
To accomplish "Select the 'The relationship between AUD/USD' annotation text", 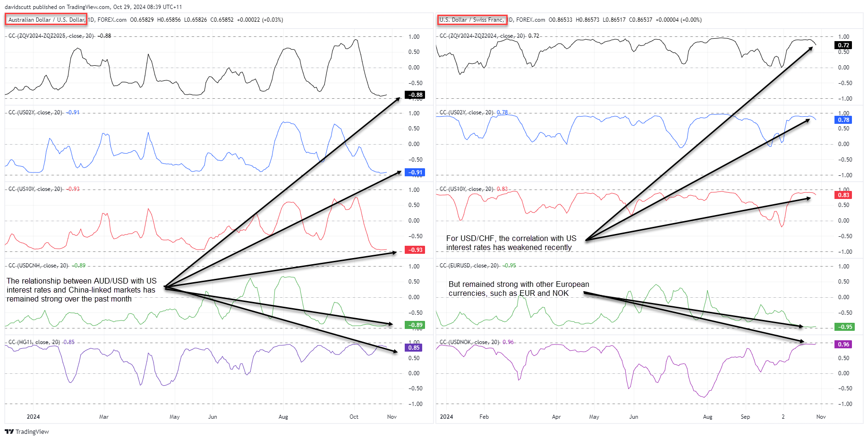I will [x=81, y=290].
